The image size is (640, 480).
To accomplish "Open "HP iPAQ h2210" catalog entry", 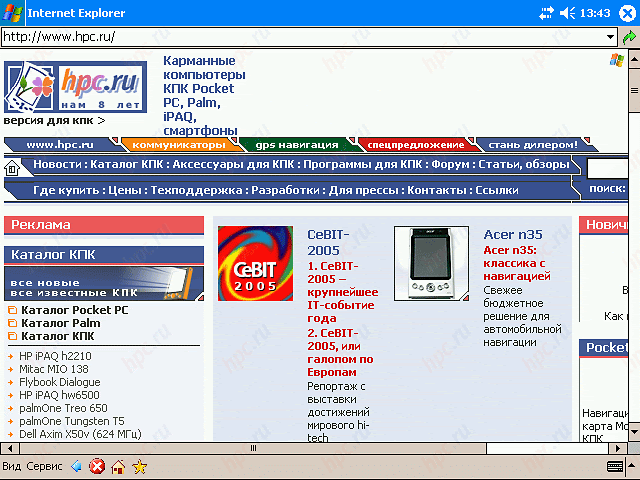I will pos(55,356).
